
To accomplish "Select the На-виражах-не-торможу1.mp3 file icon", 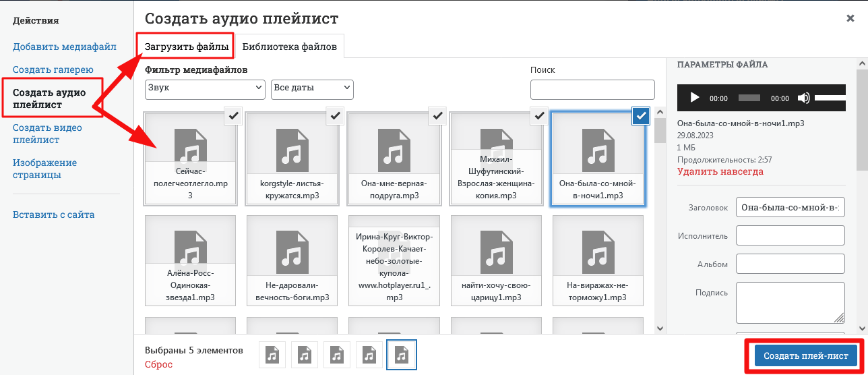I will point(598,260).
